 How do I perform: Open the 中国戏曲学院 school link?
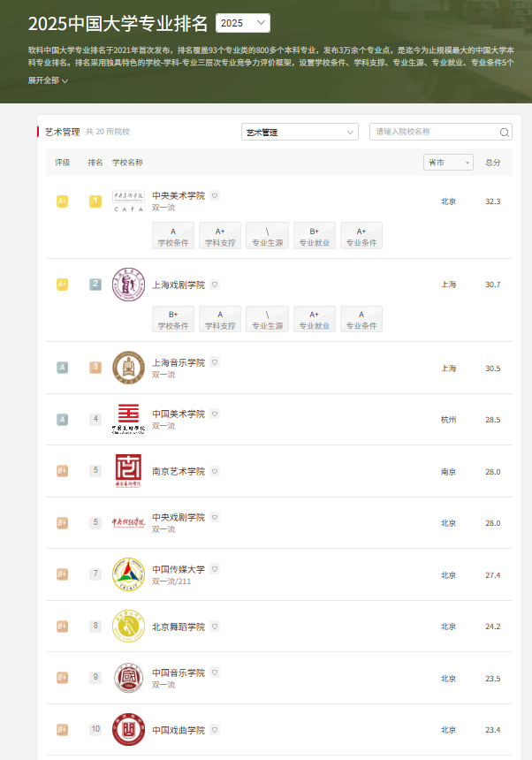(179, 730)
